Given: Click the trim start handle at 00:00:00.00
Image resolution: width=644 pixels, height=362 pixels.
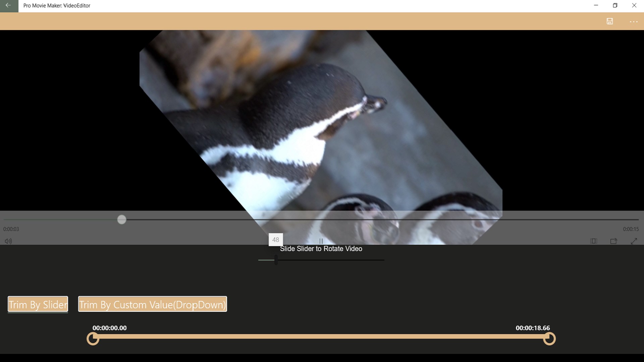Looking at the screenshot, I should [93, 339].
